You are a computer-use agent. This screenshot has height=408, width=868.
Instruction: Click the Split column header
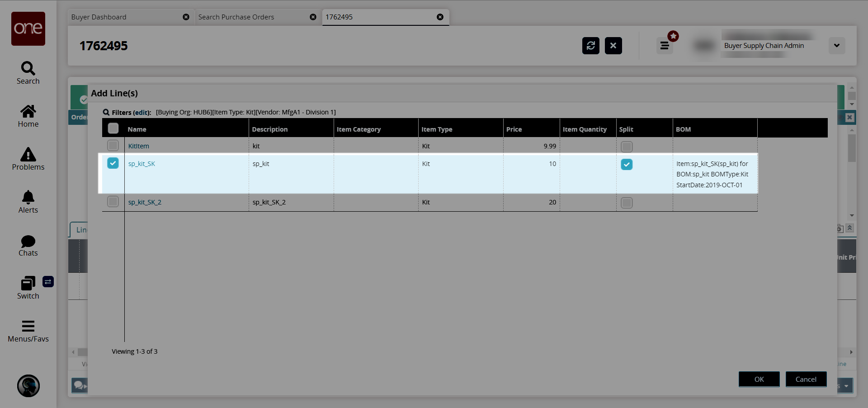[x=645, y=129]
